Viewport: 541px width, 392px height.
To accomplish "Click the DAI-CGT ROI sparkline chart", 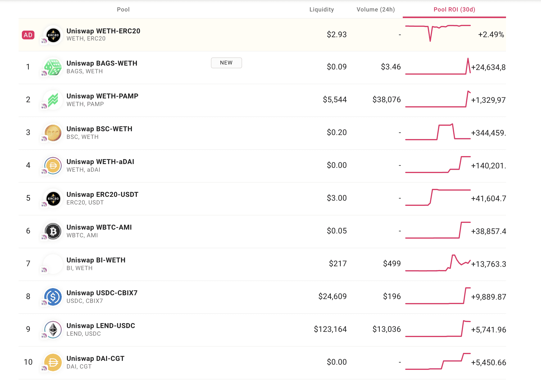I will click(x=438, y=361).
